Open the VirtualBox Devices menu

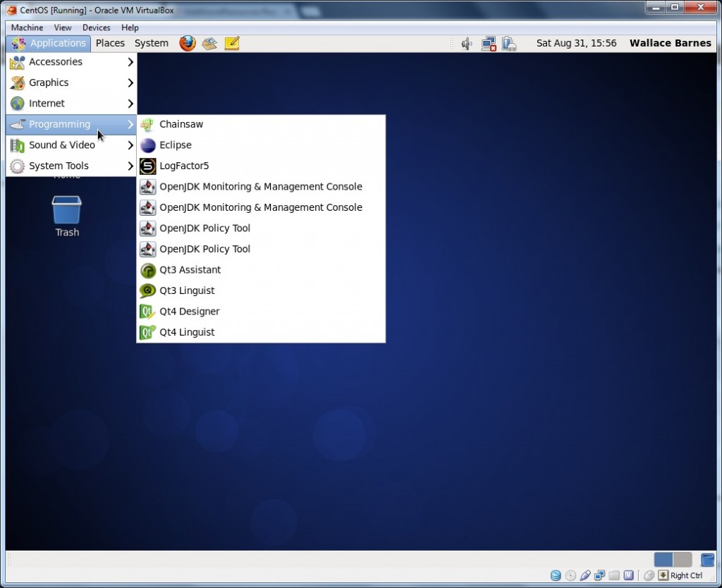pyautogui.click(x=96, y=27)
